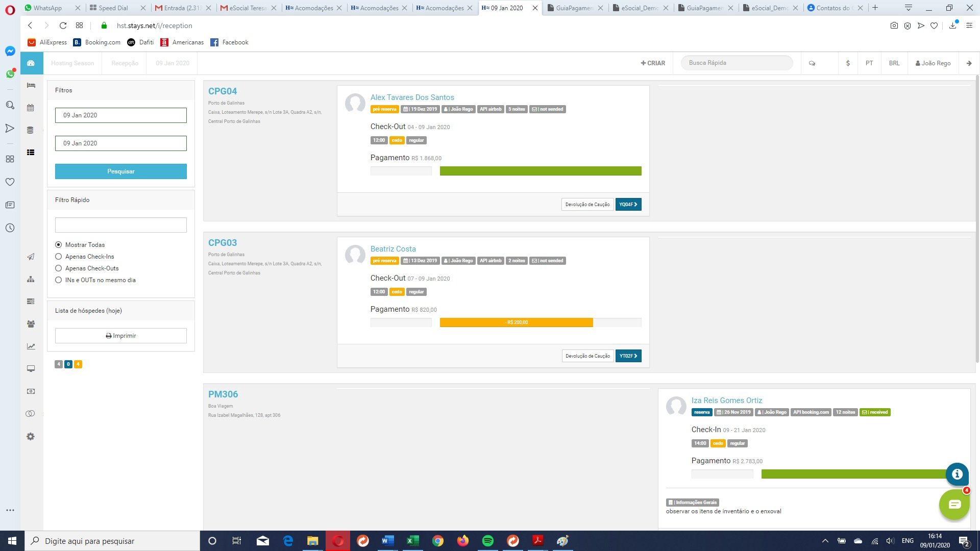Switch to the Contatos do Google tab

(834, 8)
